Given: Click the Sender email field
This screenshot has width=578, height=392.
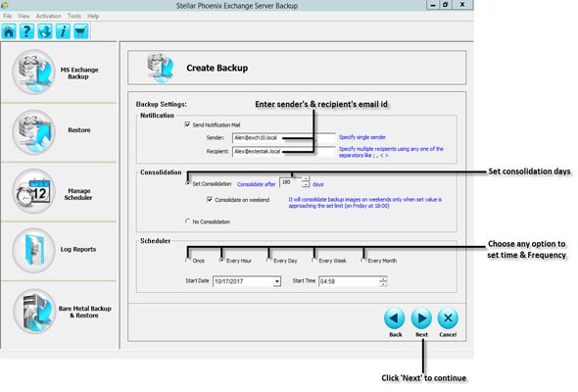Looking at the screenshot, I should click(284, 138).
